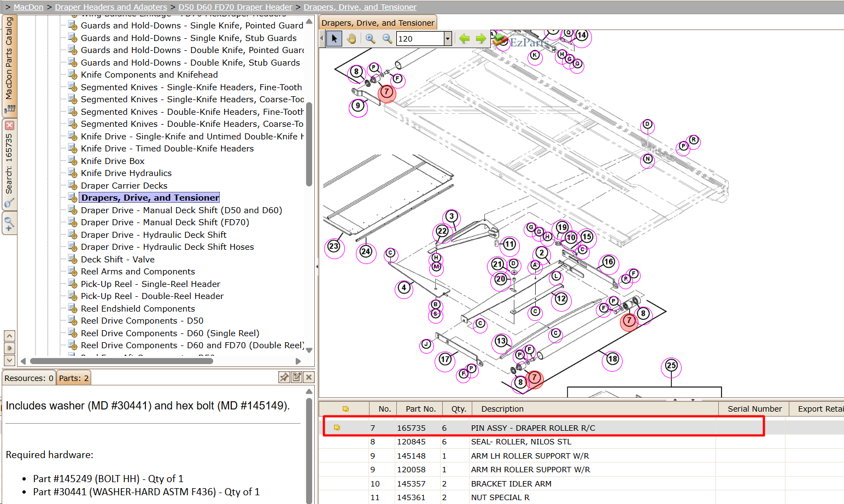The image size is (844, 504).
Task: Click the up arrow button on left sidebar
Action: pos(9,336)
